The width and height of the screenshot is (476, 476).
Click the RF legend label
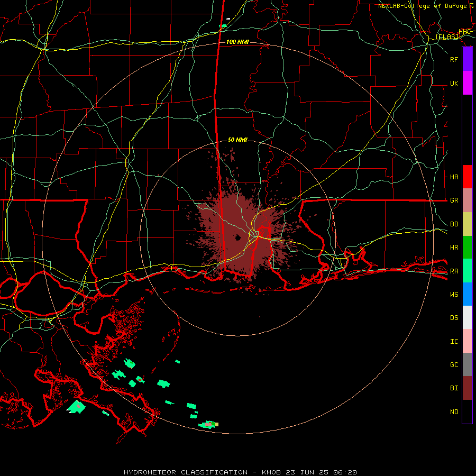pyautogui.click(x=454, y=59)
